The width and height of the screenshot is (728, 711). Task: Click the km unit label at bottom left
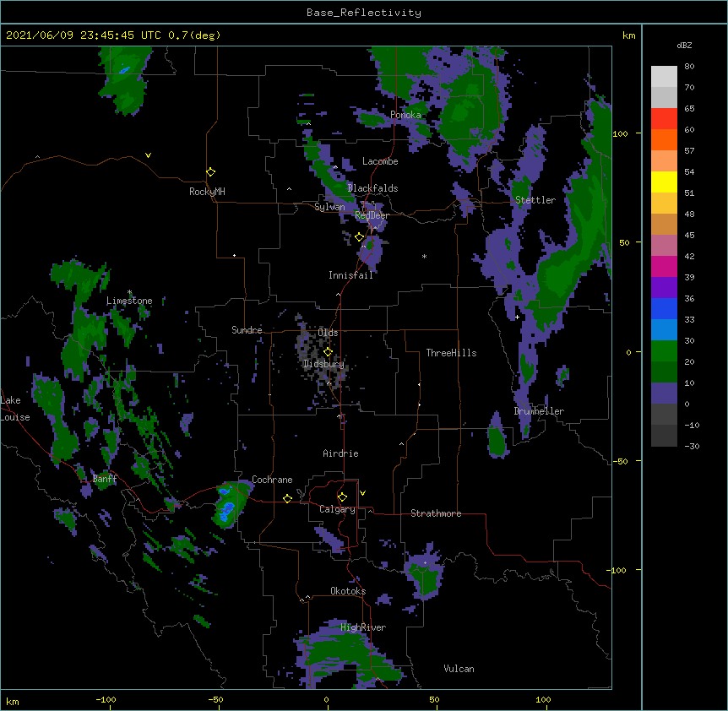[13, 701]
